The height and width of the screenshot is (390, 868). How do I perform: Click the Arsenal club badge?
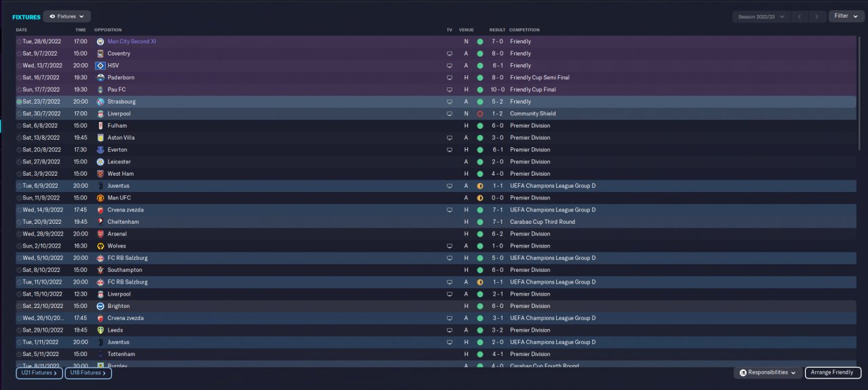(100, 234)
